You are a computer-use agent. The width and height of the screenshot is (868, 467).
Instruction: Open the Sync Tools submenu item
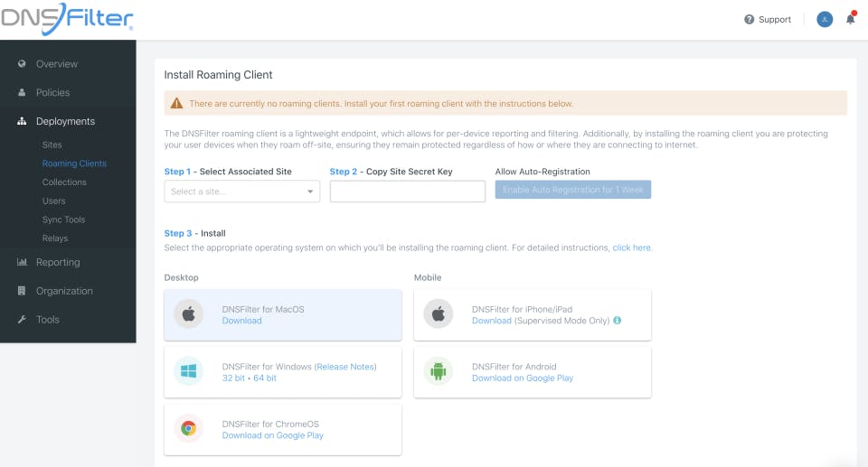point(63,219)
